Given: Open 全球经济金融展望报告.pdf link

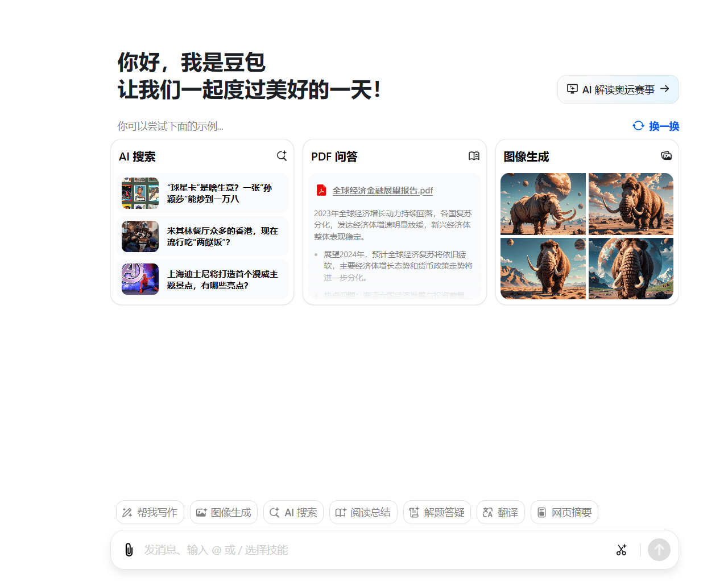Looking at the screenshot, I should pyautogui.click(x=383, y=191).
